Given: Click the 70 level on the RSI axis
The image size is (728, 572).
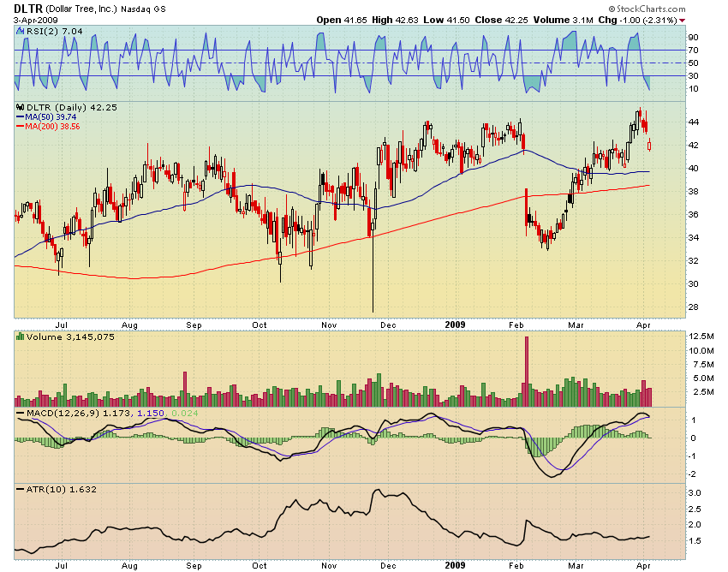Looking at the screenshot, I should point(694,51).
